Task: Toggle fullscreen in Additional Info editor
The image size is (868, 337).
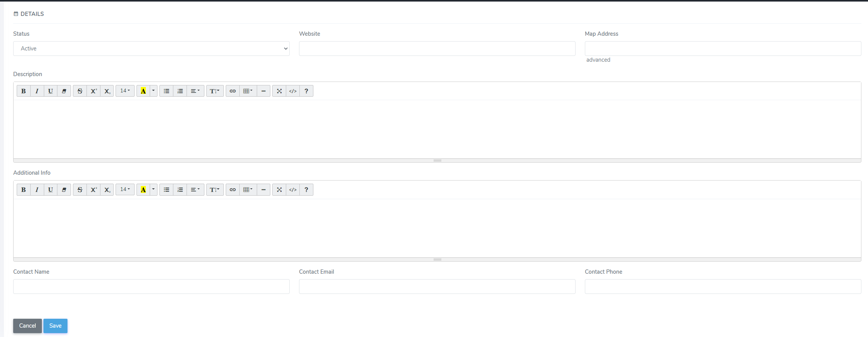Action: (279, 189)
